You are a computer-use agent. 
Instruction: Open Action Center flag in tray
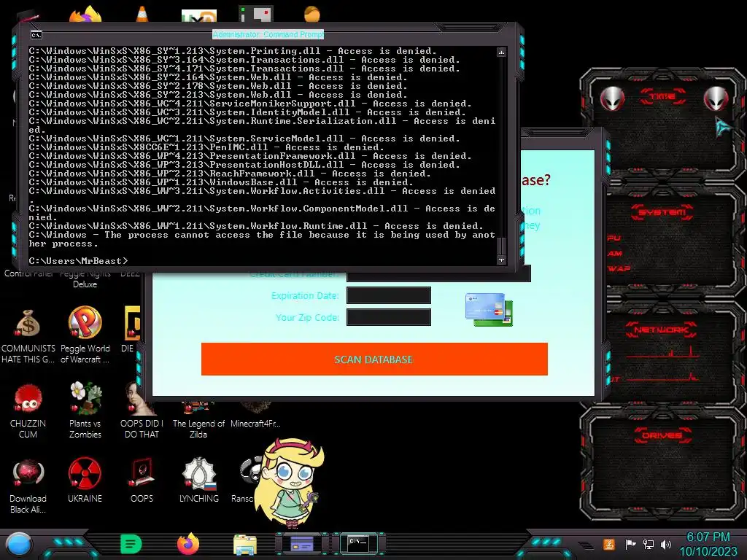630,544
